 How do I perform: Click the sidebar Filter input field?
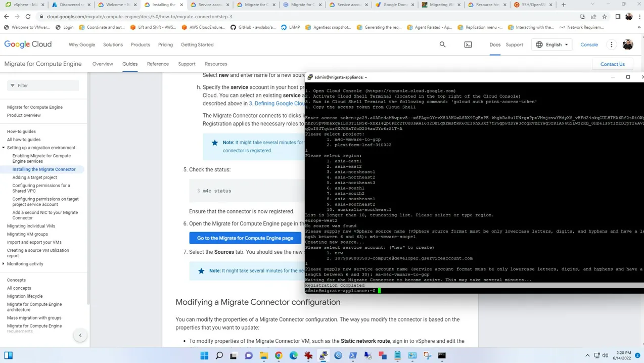point(43,85)
